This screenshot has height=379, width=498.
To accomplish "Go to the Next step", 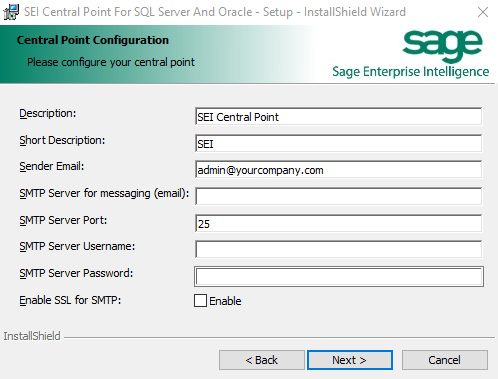I will 350,360.
